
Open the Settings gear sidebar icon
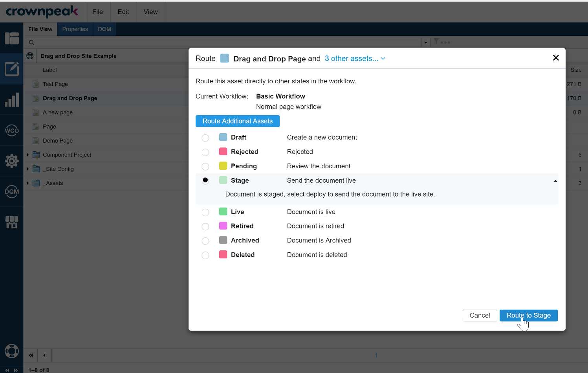pyautogui.click(x=12, y=161)
